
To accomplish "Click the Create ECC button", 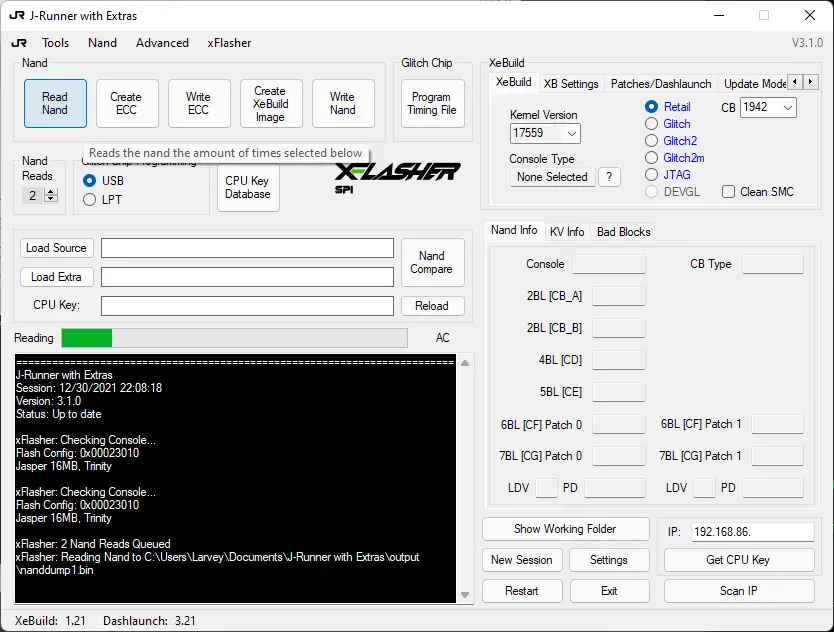I will coord(127,103).
